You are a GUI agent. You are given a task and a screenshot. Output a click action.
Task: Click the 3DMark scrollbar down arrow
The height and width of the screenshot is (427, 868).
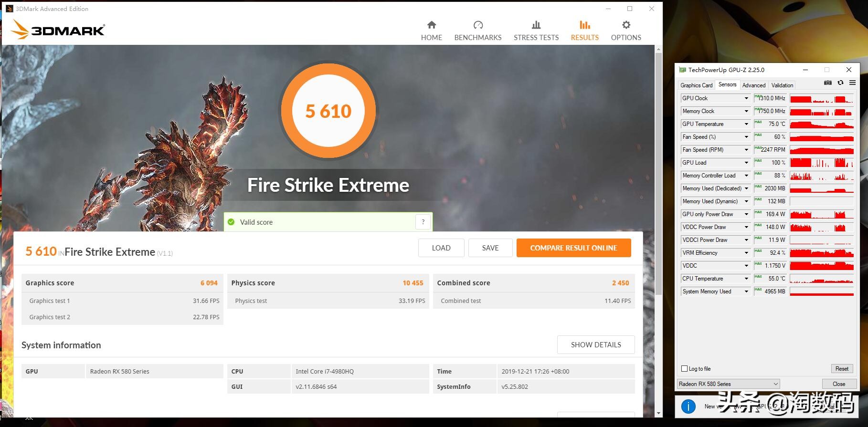click(x=658, y=413)
